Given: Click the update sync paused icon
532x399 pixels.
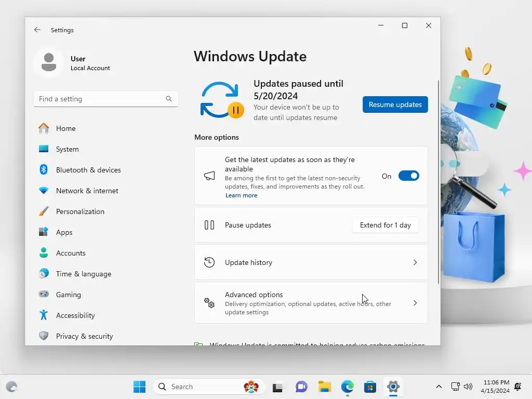Looking at the screenshot, I should click(x=222, y=100).
